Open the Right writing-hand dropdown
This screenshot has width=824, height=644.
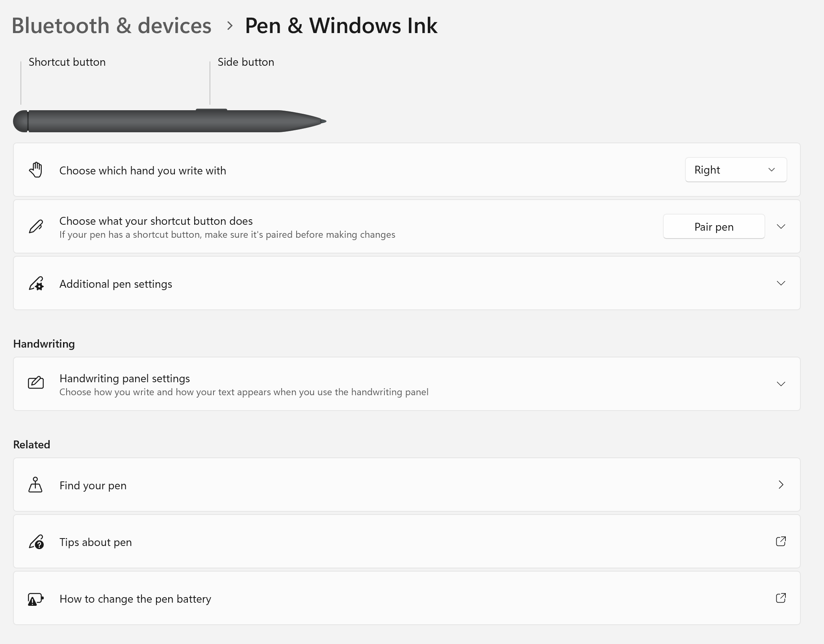pos(736,170)
